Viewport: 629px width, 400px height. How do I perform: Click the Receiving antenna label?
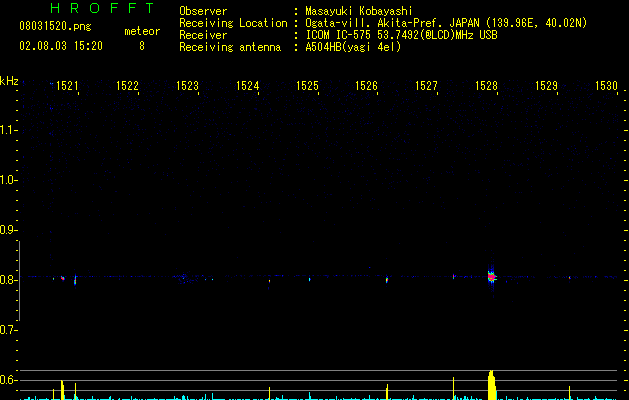click(230, 47)
